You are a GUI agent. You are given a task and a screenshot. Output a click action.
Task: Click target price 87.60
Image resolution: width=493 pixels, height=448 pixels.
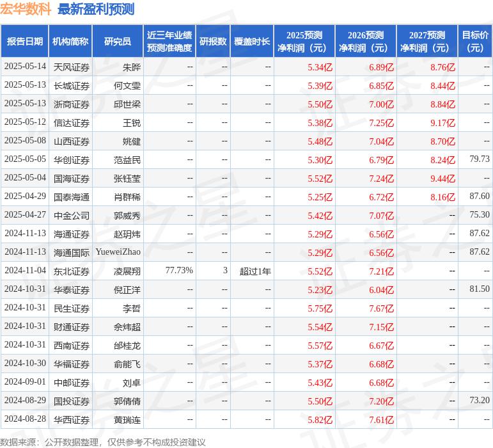point(480,196)
